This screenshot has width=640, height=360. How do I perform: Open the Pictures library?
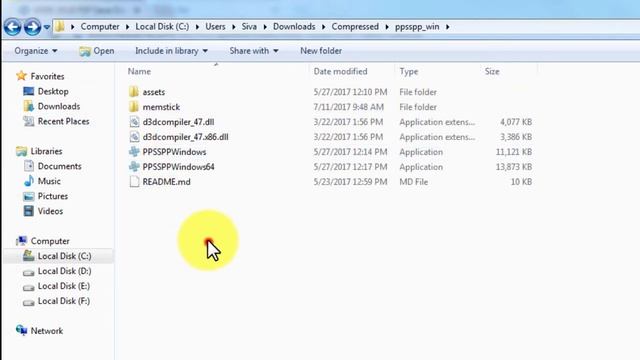[53, 196]
